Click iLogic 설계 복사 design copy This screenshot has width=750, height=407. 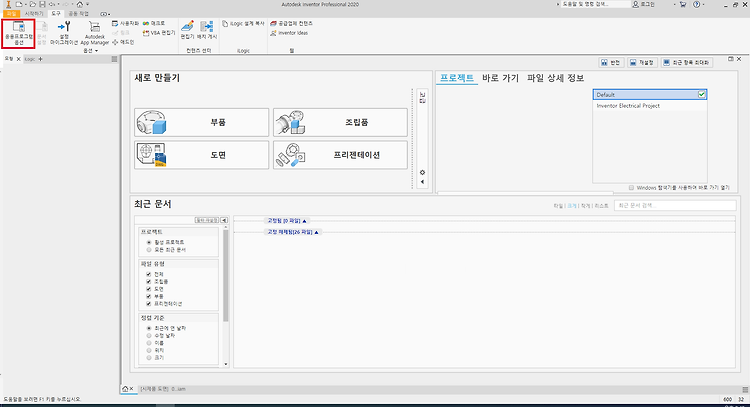[x=243, y=23]
